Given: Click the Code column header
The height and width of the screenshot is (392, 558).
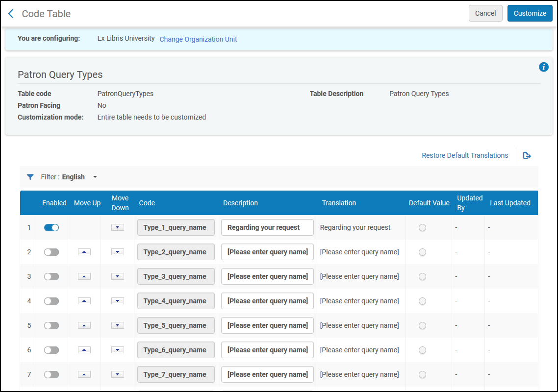Looking at the screenshot, I should pos(147,203).
